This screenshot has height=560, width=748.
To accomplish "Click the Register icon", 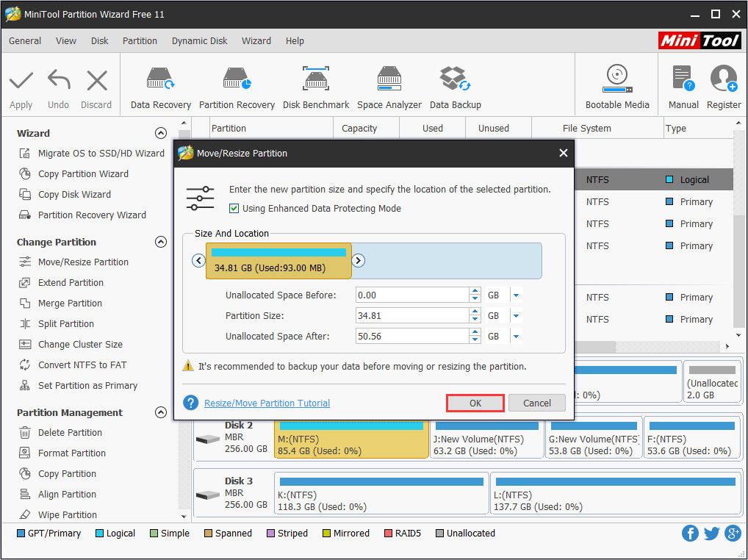I will point(724,79).
